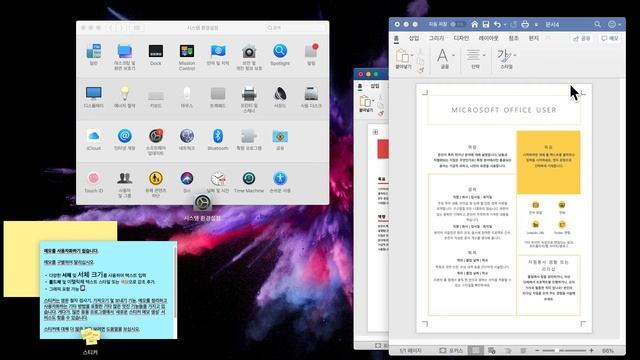Open Touch ID fingerprint icon
Screen dimensions: 640x360
coord(93,178)
